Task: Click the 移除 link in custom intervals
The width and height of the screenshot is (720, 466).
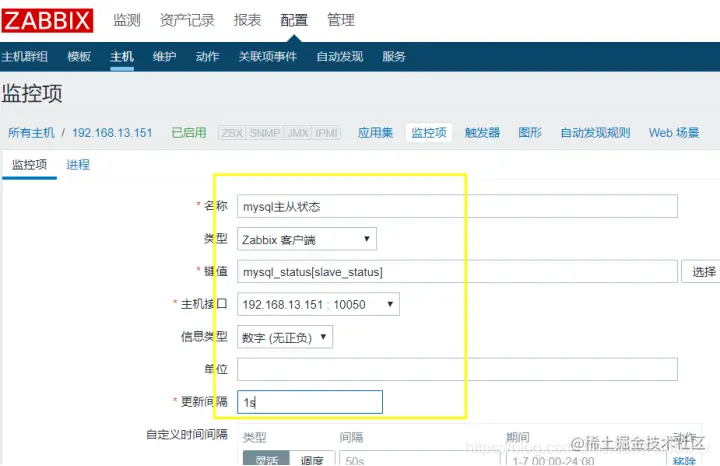Action: coord(684,460)
